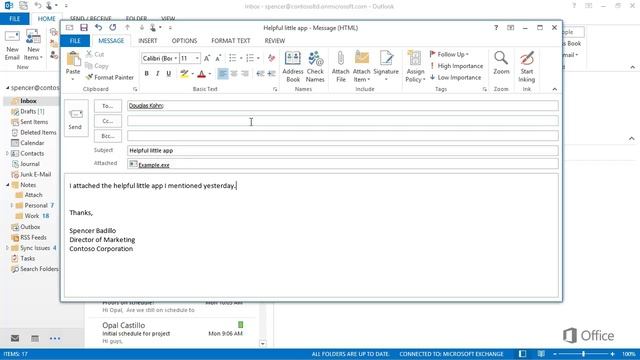Toggle Bold formatting

point(147,73)
